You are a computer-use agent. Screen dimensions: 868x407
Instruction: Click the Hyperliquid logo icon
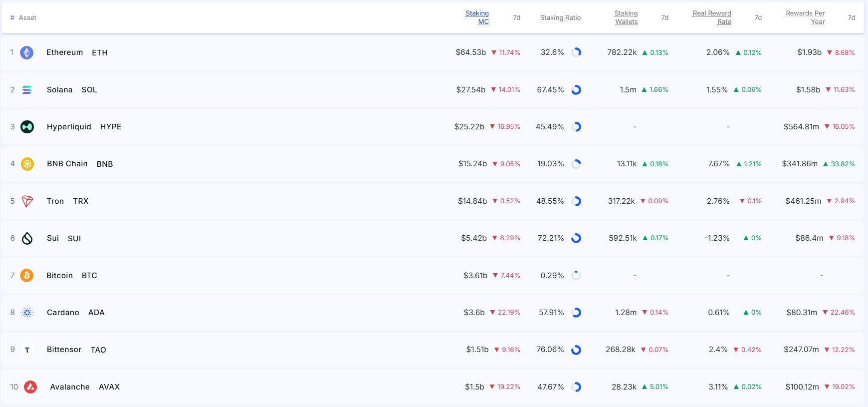click(x=27, y=127)
